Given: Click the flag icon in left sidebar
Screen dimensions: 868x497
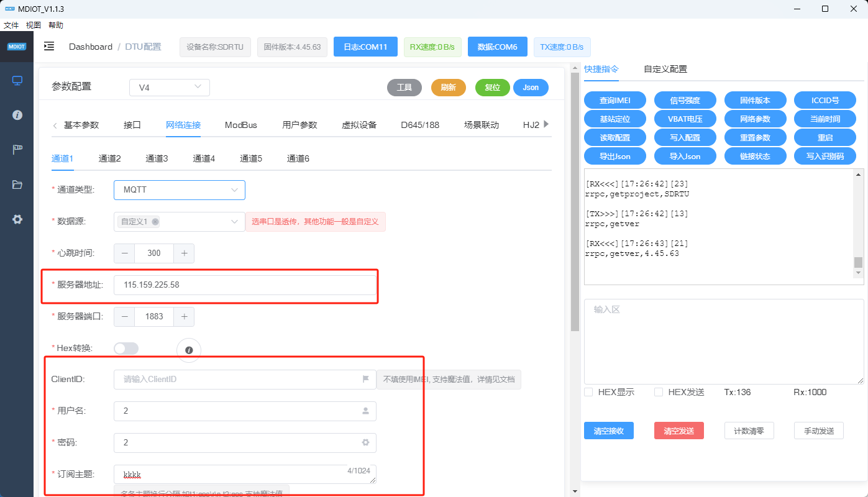Looking at the screenshot, I should (x=17, y=150).
